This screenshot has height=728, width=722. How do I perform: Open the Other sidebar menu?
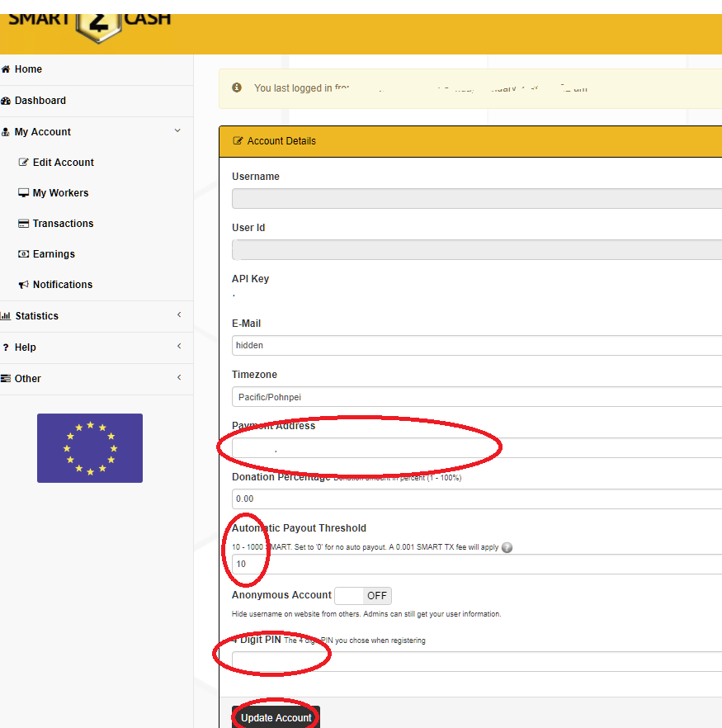click(97, 379)
